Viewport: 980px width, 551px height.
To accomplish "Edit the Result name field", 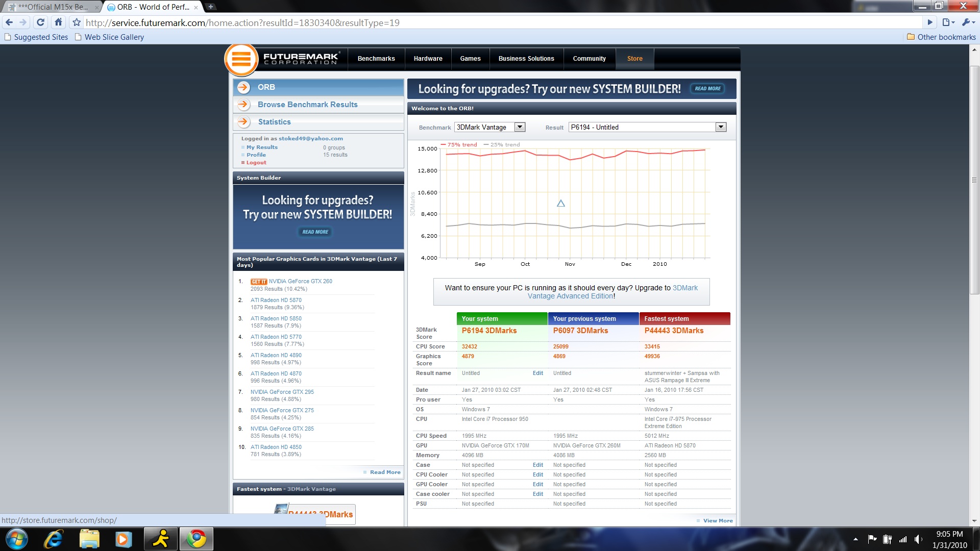I will (x=537, y=373).
